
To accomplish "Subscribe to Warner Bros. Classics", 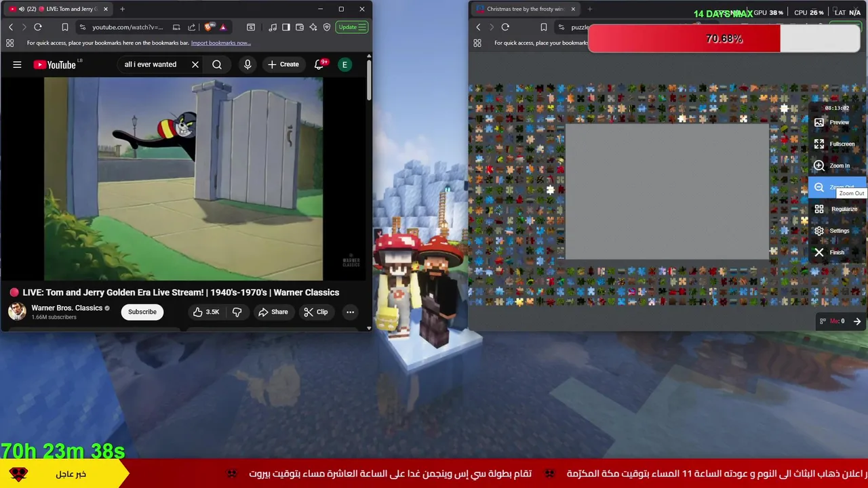I will [142, 312].
